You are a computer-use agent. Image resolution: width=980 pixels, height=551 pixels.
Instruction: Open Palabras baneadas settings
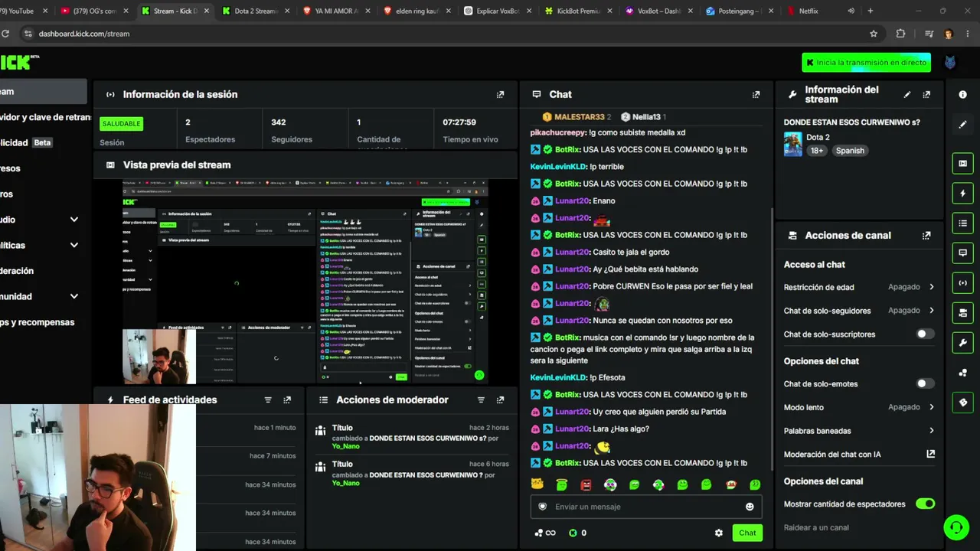point(859,431)
